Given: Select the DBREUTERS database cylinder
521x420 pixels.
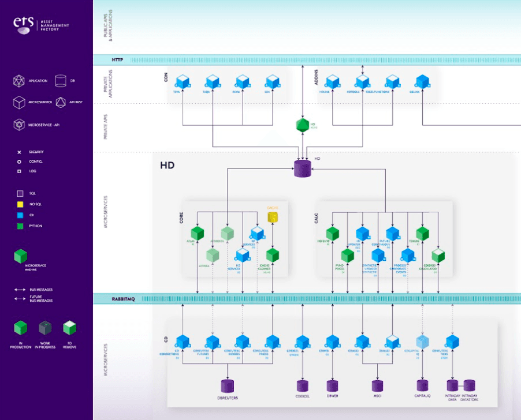Looking at the screenshot, I should (x=228, y=386).
